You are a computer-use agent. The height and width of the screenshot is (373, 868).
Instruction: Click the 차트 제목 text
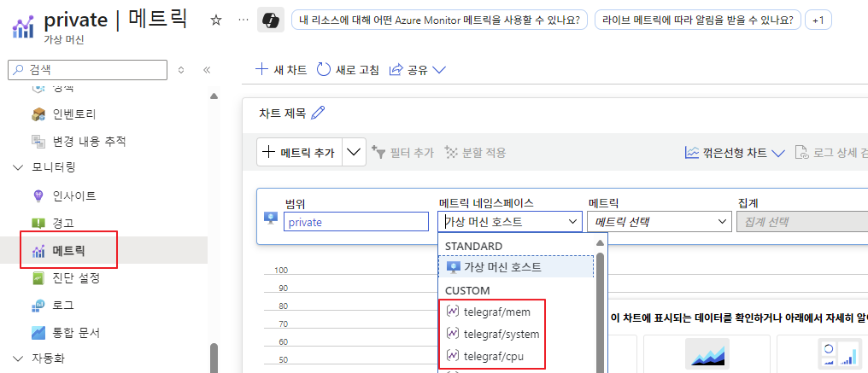[282, 114]
